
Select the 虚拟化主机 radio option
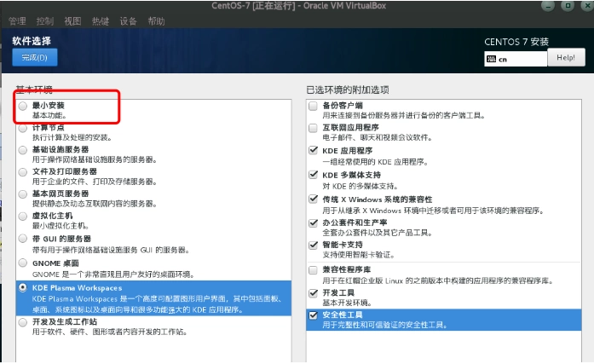click(23, 216)
